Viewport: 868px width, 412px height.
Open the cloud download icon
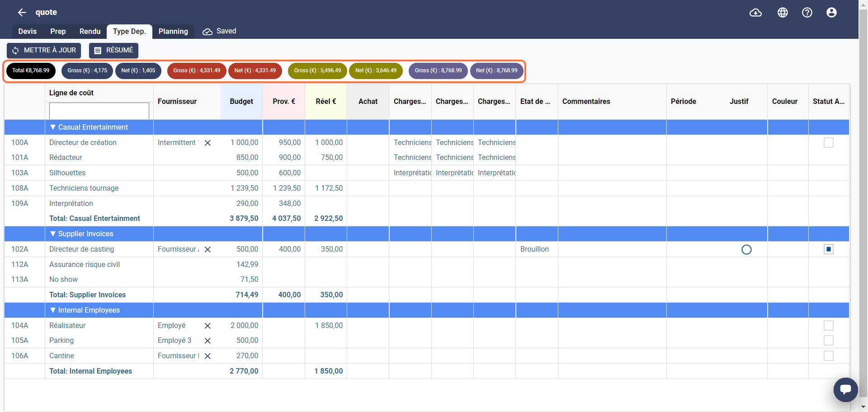(x=755, y=12)
